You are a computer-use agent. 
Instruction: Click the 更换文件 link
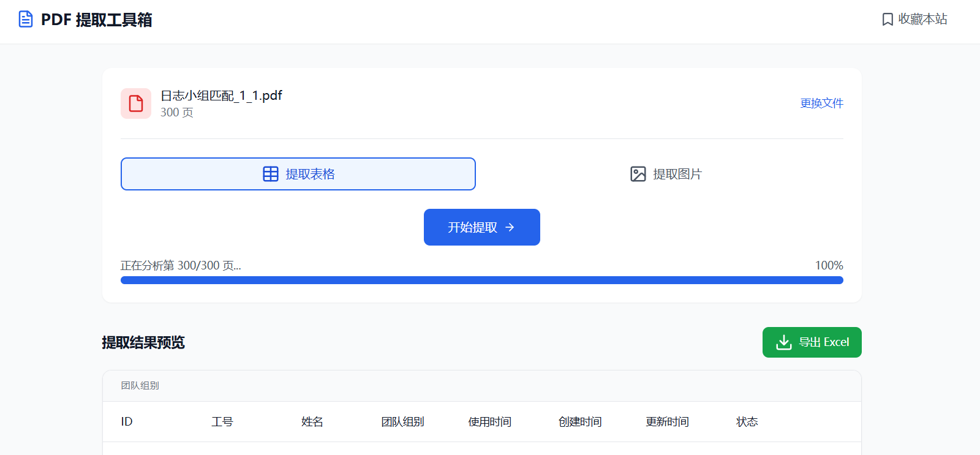click(x=822, y=103)
